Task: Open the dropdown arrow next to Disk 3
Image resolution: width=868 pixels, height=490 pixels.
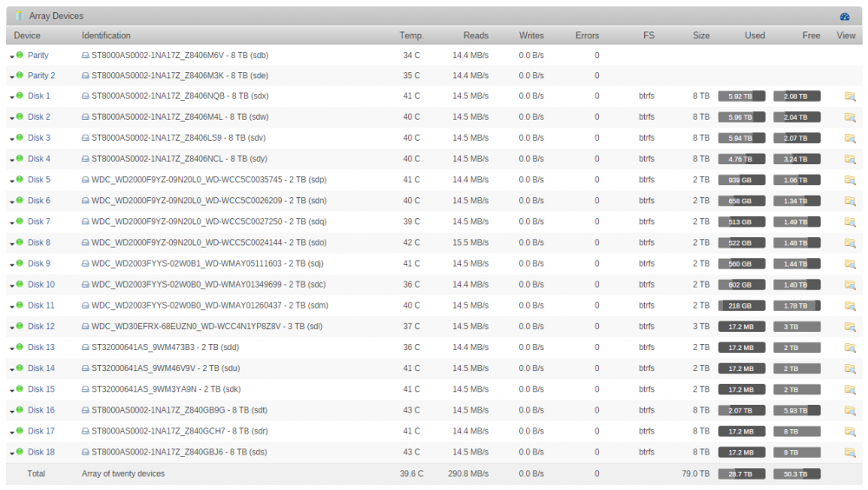Action: pyautogui.click(x=11, y=140)
